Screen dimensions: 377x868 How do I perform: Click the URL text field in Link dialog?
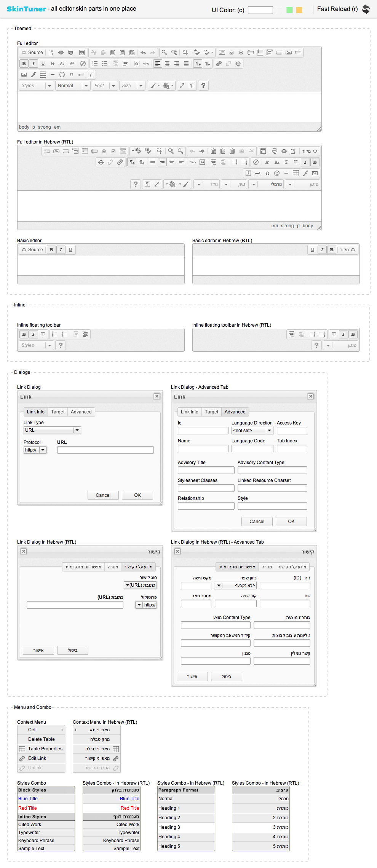click(105, 450)
